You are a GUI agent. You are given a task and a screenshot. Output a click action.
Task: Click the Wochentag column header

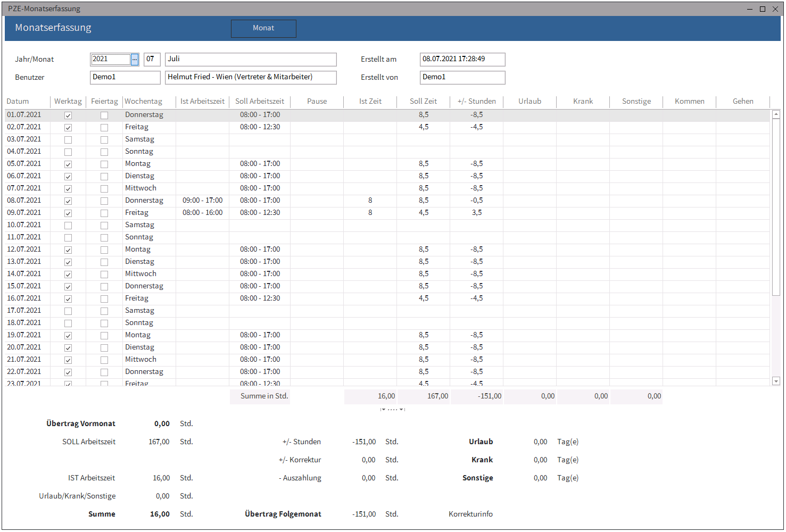149,101
